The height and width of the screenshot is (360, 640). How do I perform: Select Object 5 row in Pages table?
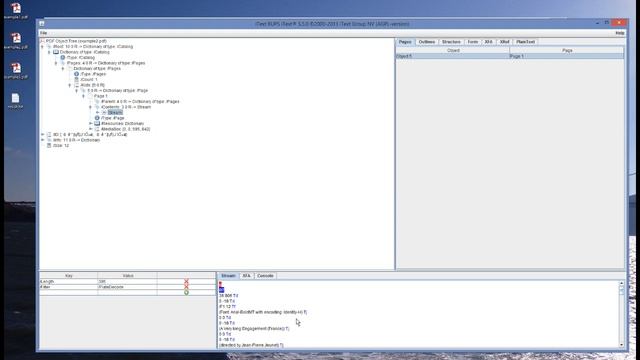(453, 56)
